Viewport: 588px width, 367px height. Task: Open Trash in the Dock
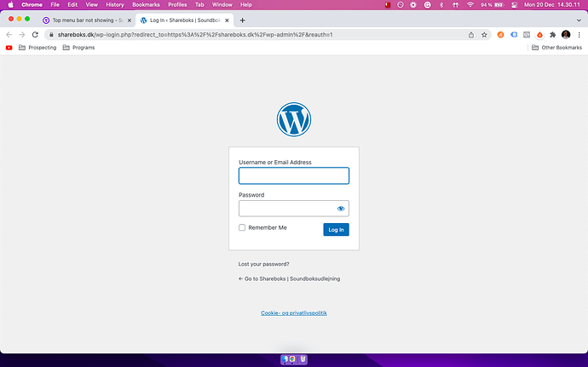point(303,359)
